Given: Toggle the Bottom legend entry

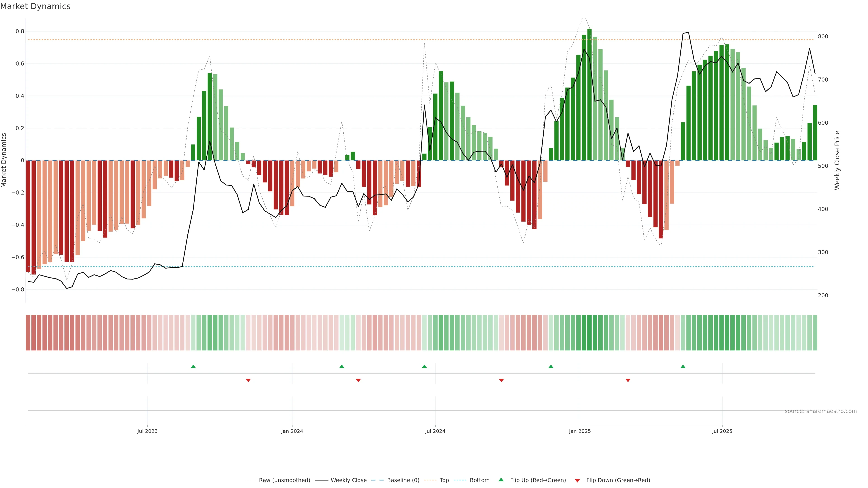Looking at the screenshot, I should coord(479,480).
